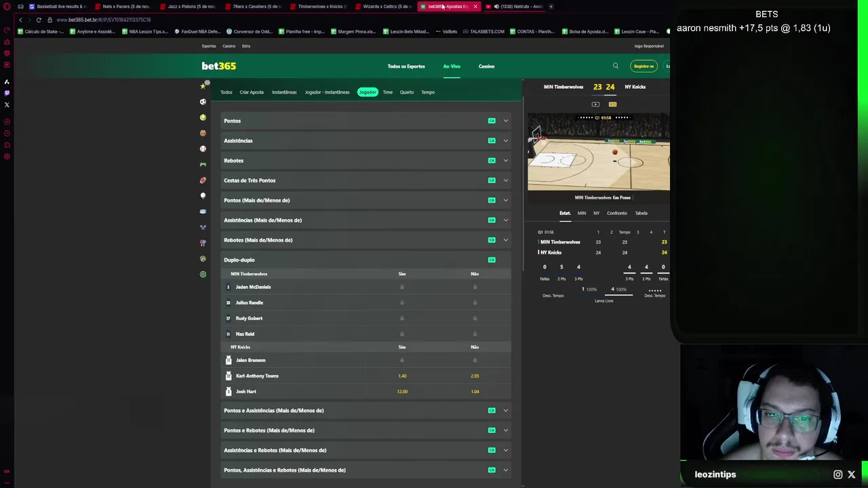This screenshot has width=868, height=488.
Task: Expand Rebotes (Mais de/Menos de) market
Action: coord(366,240)
